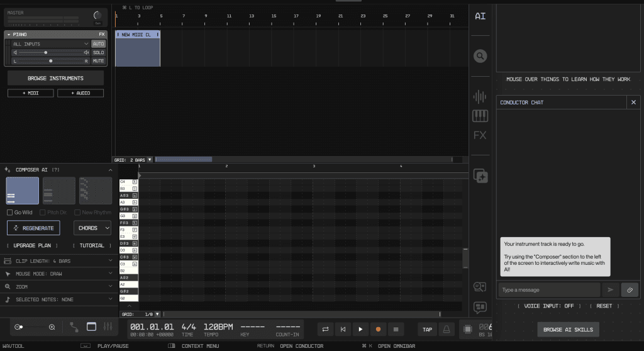This screenshot has height=351, width=644.
Task: Click the metronome icon beside TAP
Action: [447, 329]
